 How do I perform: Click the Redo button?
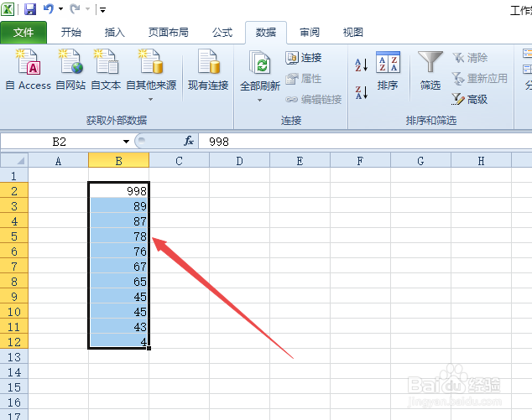(x=75, y=9)
